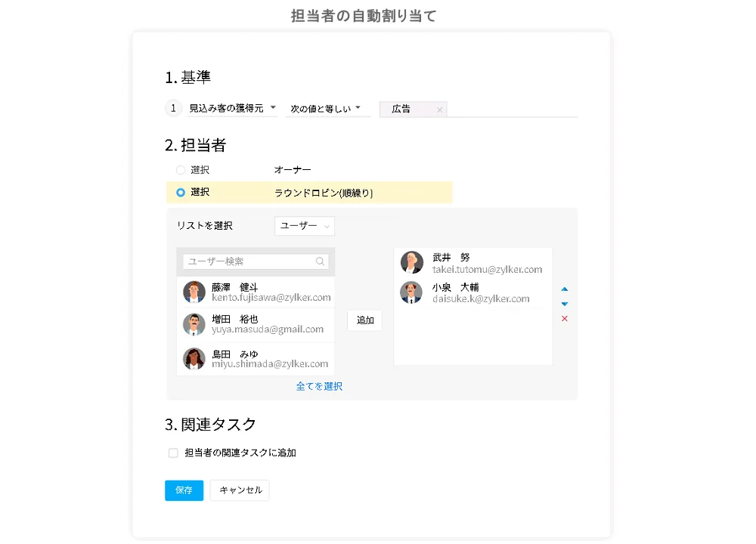Select the ラウンドロビン(順繰り) radio button

coord(181,192)
